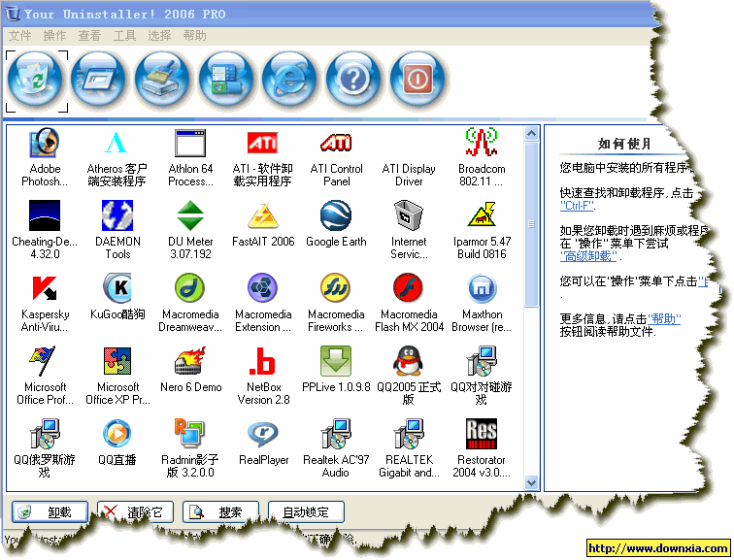Screen dimensions: 734x560
Task: Select DU Meter 3.07.192 icon
Action: pos(190,215)
